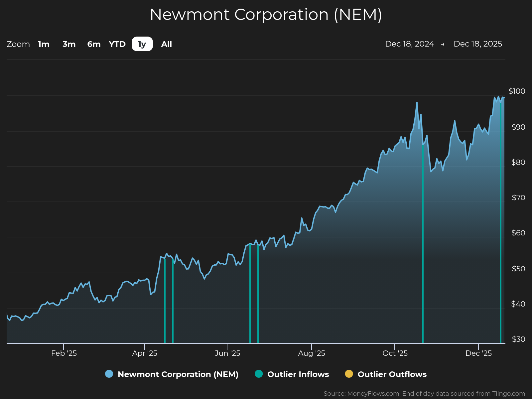Choose the YTD zoom option
The width and height of the screenshot is (532, 399).
[117, 44]
